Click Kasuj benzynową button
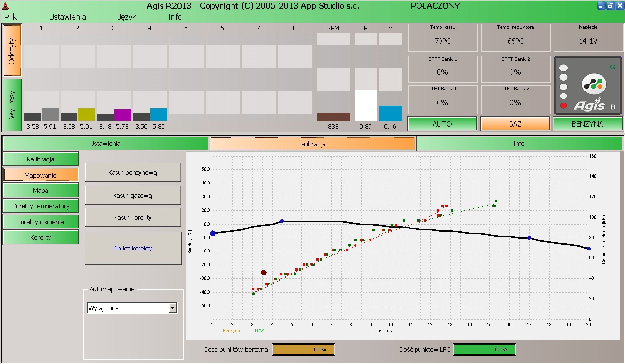625x364 pixels. 133,172
